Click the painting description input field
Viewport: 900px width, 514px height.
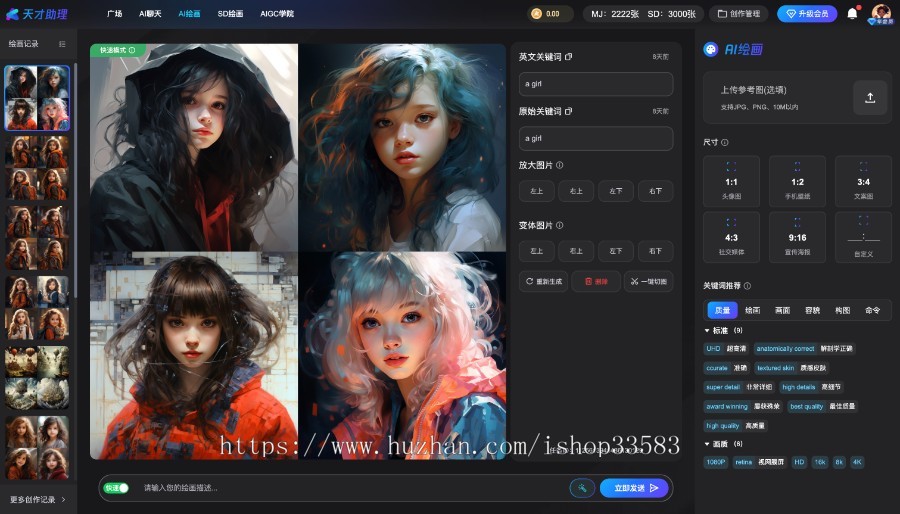pyautogui.click(x=353, y=488)
